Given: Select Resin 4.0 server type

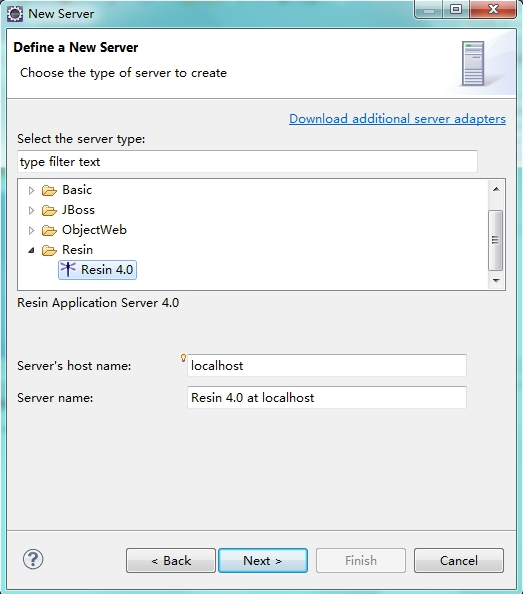Looking at the screenshot, I should pos(97,270).
